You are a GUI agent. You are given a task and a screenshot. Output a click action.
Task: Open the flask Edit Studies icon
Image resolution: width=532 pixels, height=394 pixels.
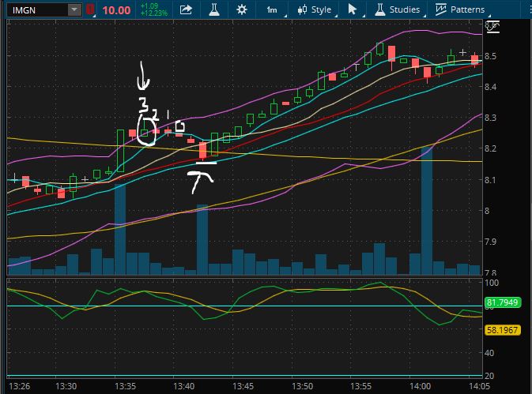(x=214, y=9)
